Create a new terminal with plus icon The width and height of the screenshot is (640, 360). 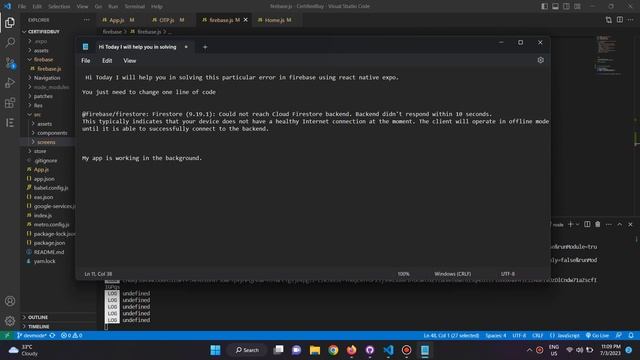(x=571, y=224)
